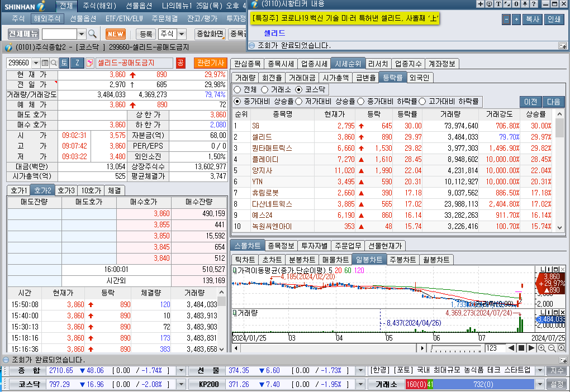Increase text size with plus button in news window
570x392 pixels.
point(516,19)
